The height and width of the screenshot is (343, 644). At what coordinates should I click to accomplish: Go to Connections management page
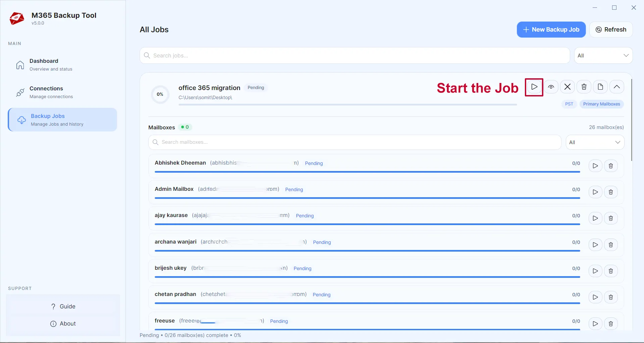pos(62,92)
